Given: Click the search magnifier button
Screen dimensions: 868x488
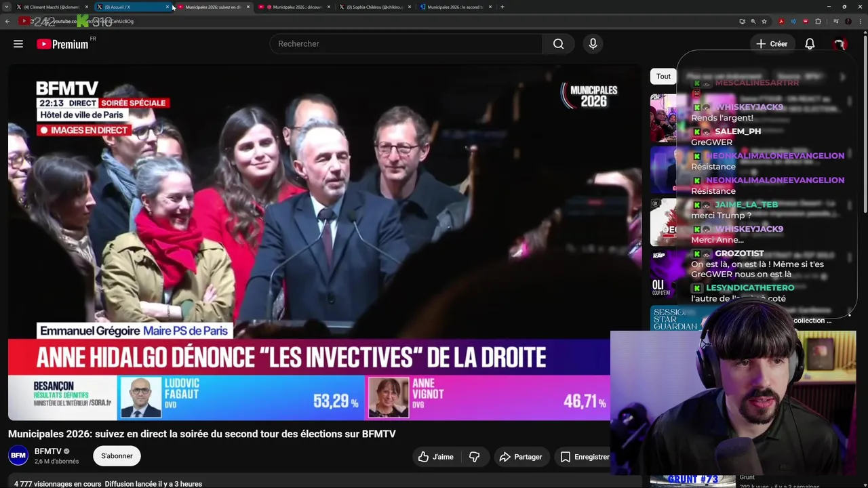Looking at the screenshot, I should 558,44.
